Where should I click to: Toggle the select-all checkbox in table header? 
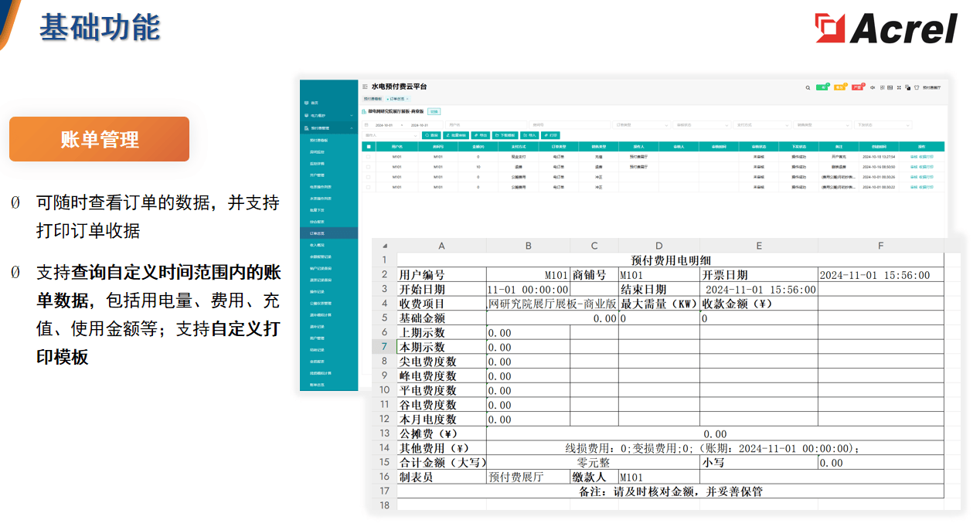pos(369,146)
